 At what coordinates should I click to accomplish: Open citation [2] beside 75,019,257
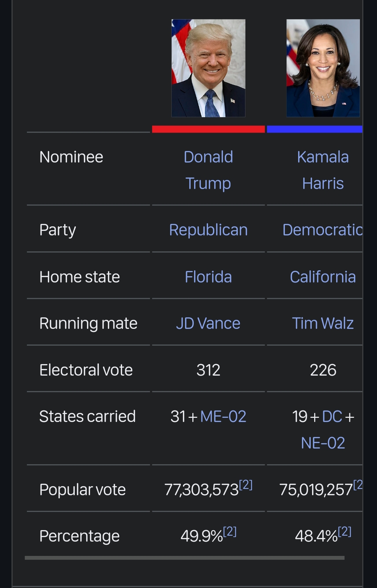point(358,484)
